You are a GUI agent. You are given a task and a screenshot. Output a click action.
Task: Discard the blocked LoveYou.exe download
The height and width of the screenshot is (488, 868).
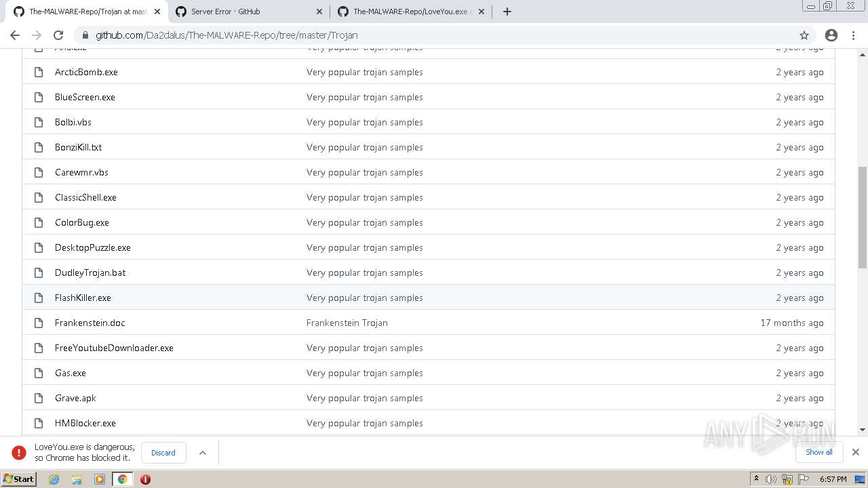point(163,453)
